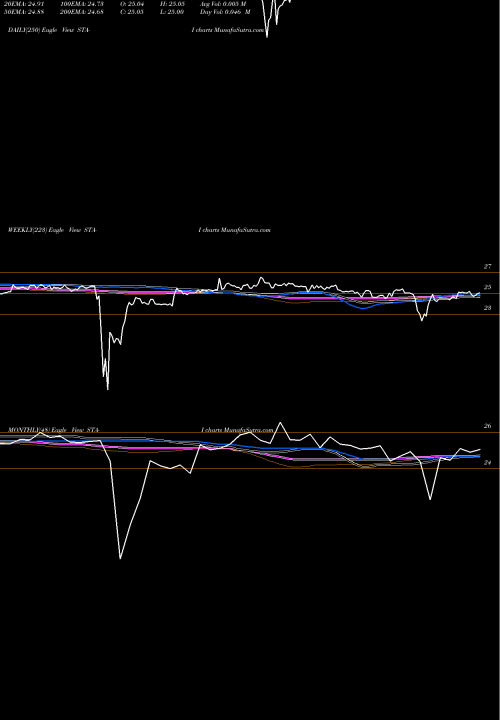Select the 'Avg Vol: 0.005 M' text
Image resolution: width=500 pixels, height=720 pixels.
(x=223, y=4)
